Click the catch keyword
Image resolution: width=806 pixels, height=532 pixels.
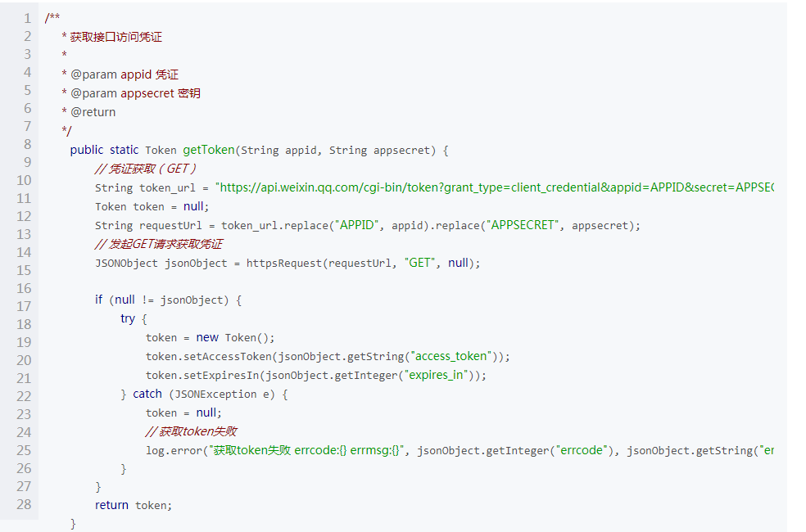(147, 394)
